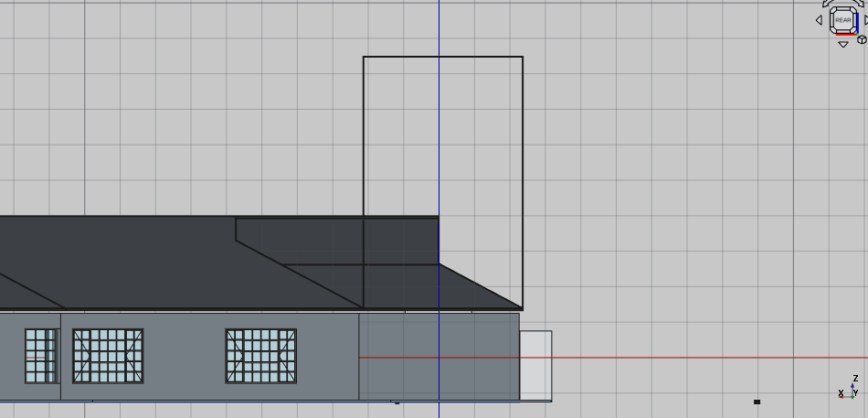Click the dark roof surface on the left
This screenshot has height=418, width=868.
(x=137, y=265)
